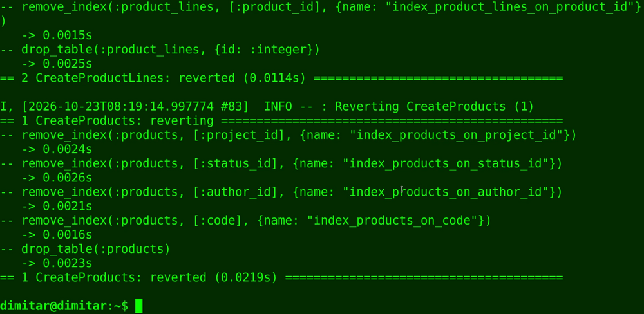Click the '== 1 CreateProducts: reverting' header line
Screen dimensions: 644x314
281,121
